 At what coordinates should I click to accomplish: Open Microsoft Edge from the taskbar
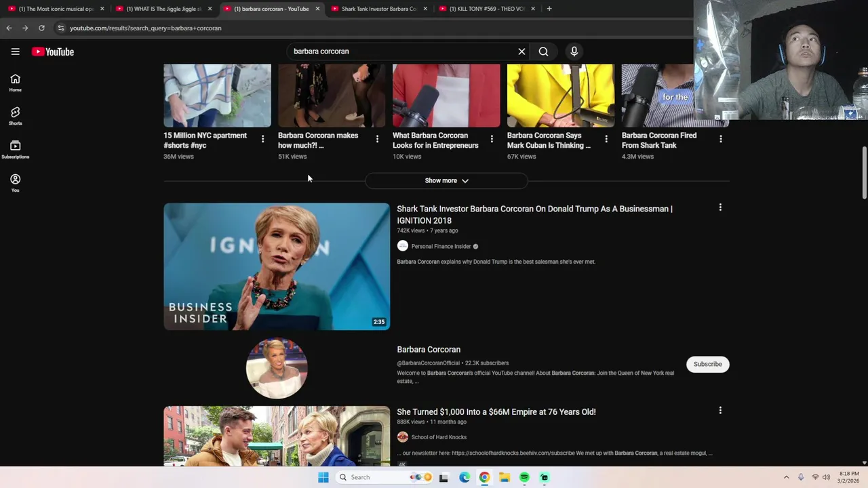[465, 477]
